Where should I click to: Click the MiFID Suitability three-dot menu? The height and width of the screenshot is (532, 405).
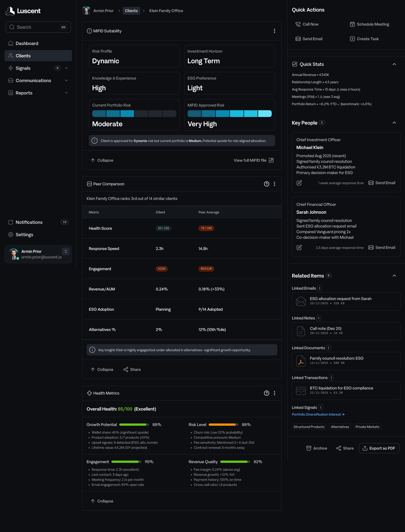274,31
